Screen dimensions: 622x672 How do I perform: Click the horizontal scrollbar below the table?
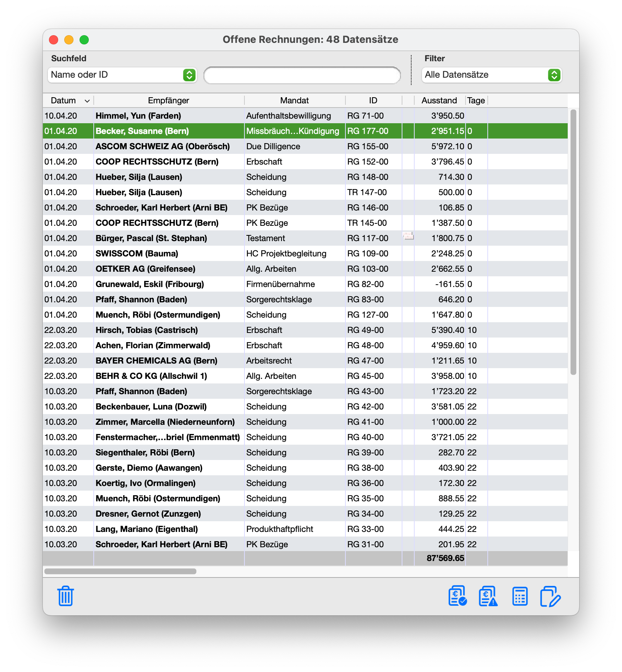[120, 571]
